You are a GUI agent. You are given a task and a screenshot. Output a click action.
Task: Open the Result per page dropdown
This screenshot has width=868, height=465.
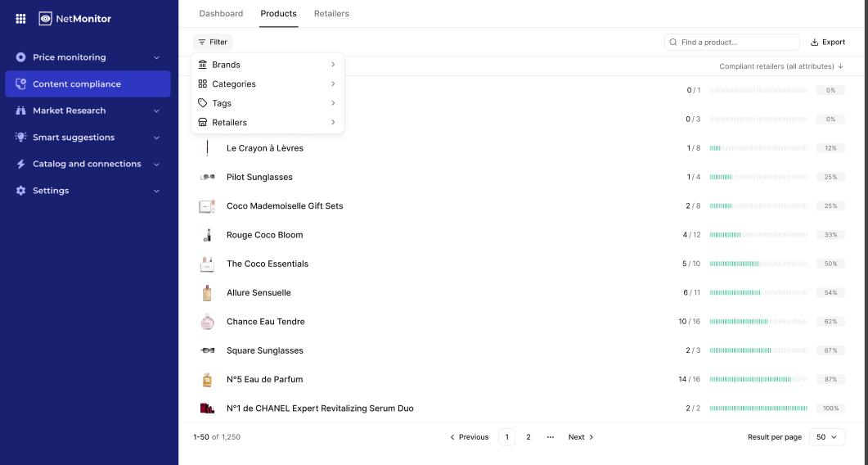tap(827, 437)
